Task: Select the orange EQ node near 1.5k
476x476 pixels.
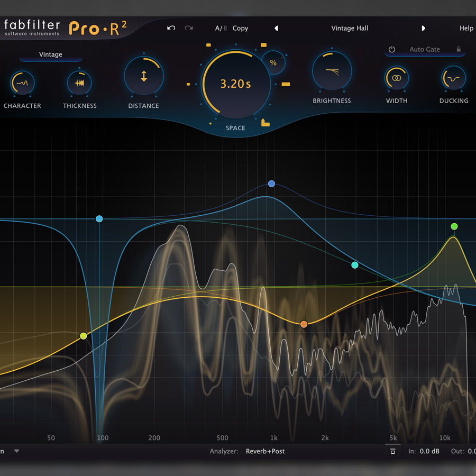Action: click(304, 324)
